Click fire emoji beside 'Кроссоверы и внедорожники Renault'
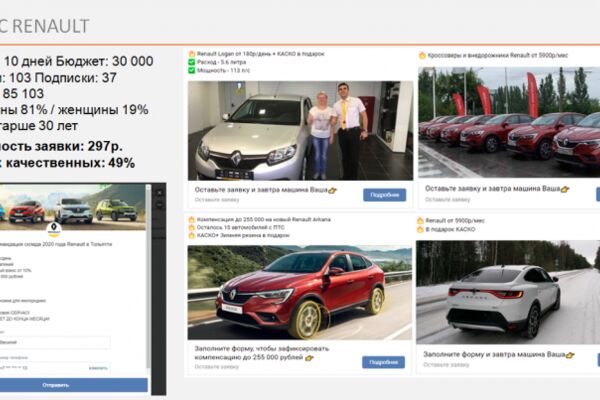 click(422, 56)
